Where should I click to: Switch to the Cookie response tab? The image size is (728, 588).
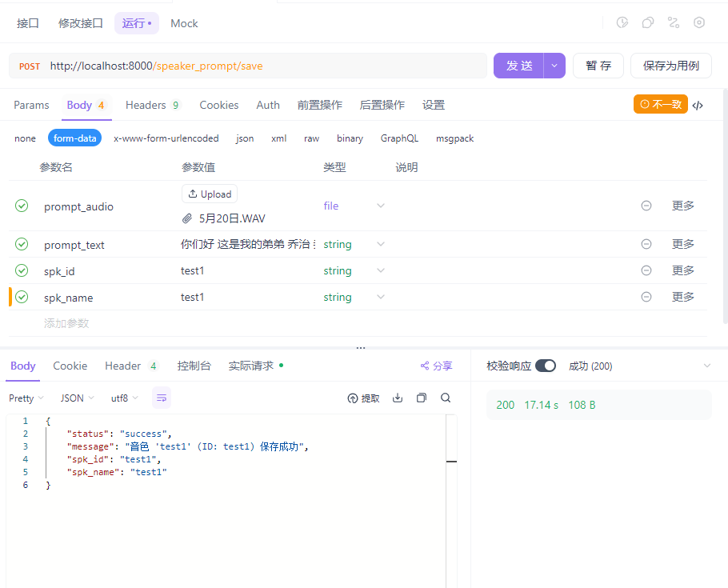pos(70,366)
